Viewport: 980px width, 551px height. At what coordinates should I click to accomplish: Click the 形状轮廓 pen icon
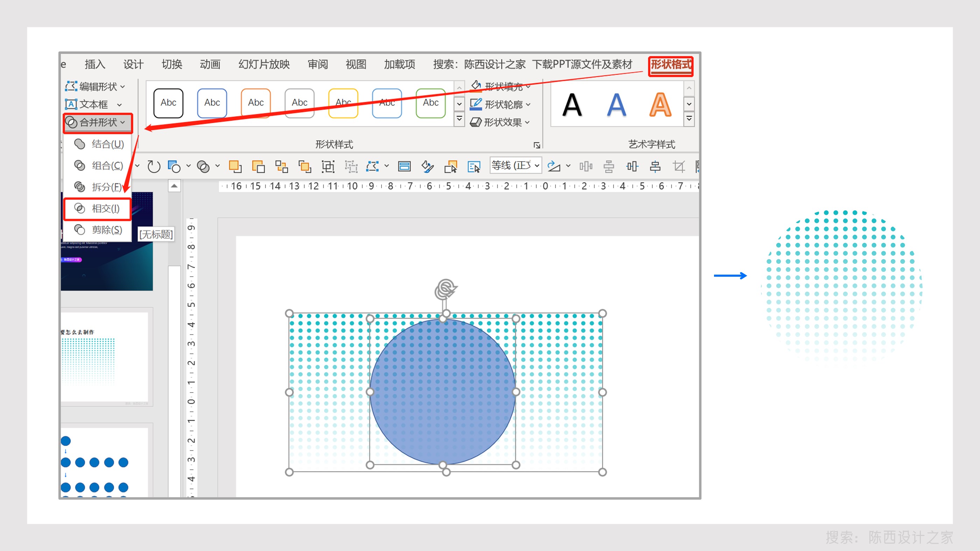pos(476,104)
